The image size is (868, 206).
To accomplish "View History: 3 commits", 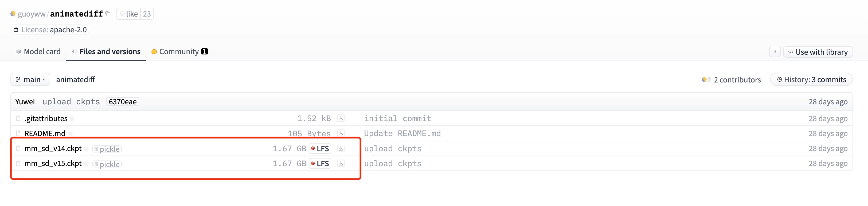I will (811, 80).
